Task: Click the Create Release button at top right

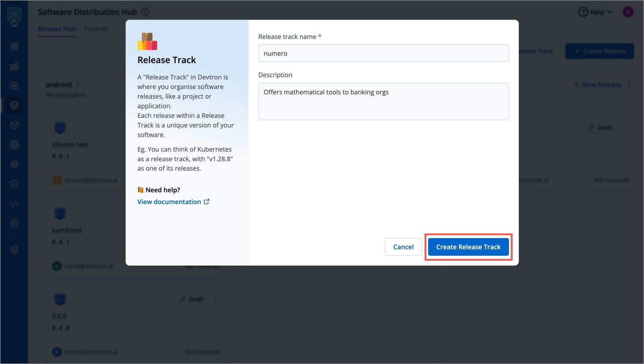Action: [x=599, y=51]
